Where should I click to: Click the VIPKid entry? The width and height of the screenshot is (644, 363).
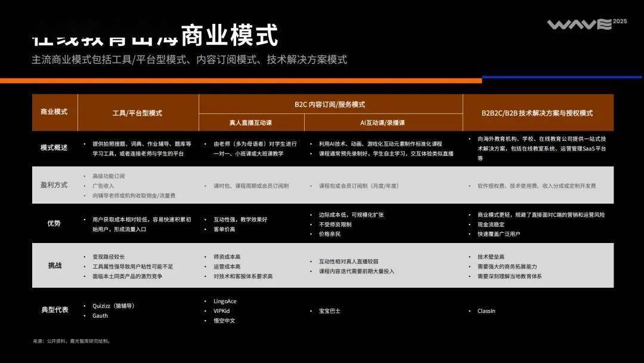tap(221, 310)
